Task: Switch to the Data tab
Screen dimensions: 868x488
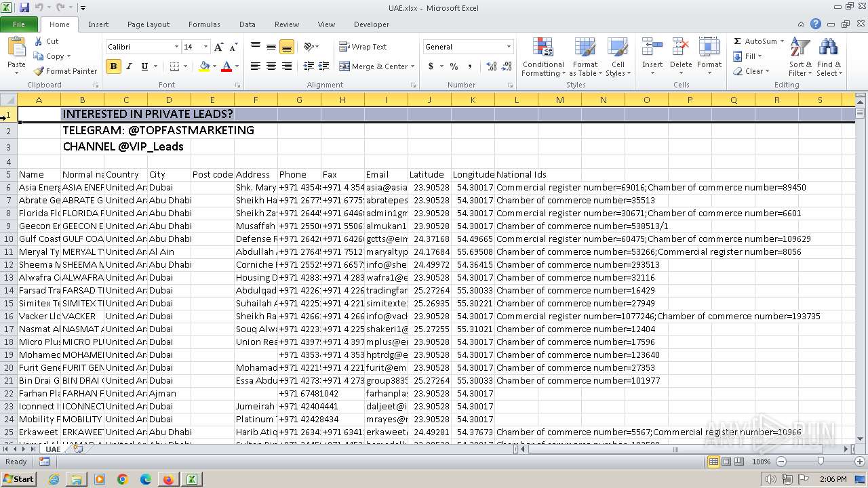Action: click(248, 24)
